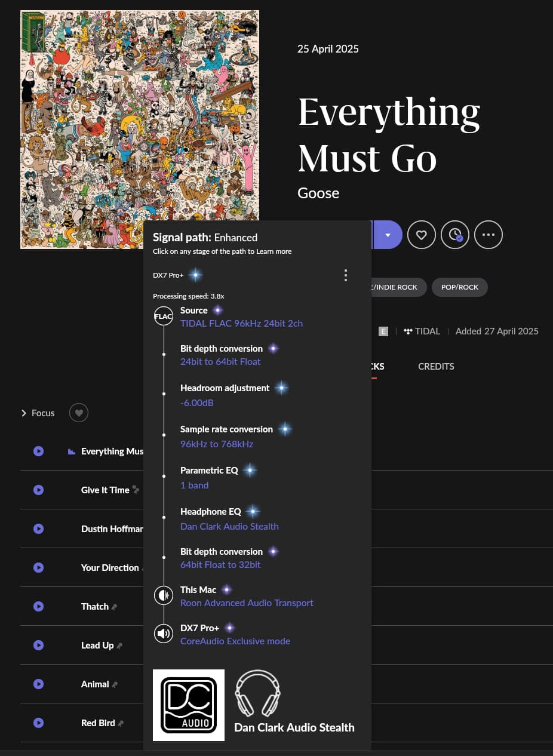The image size is (553, 756).
Task: Click the star beside the DX7 Pro+ CoreAudio stage
Action: tap(230, 628)
